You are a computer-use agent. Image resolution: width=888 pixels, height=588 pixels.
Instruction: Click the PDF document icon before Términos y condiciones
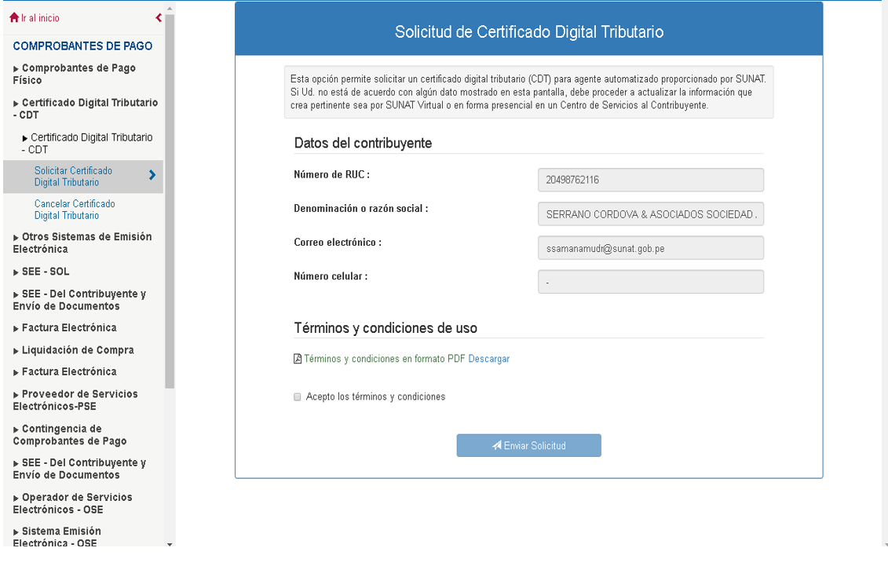tap(296, 358)
